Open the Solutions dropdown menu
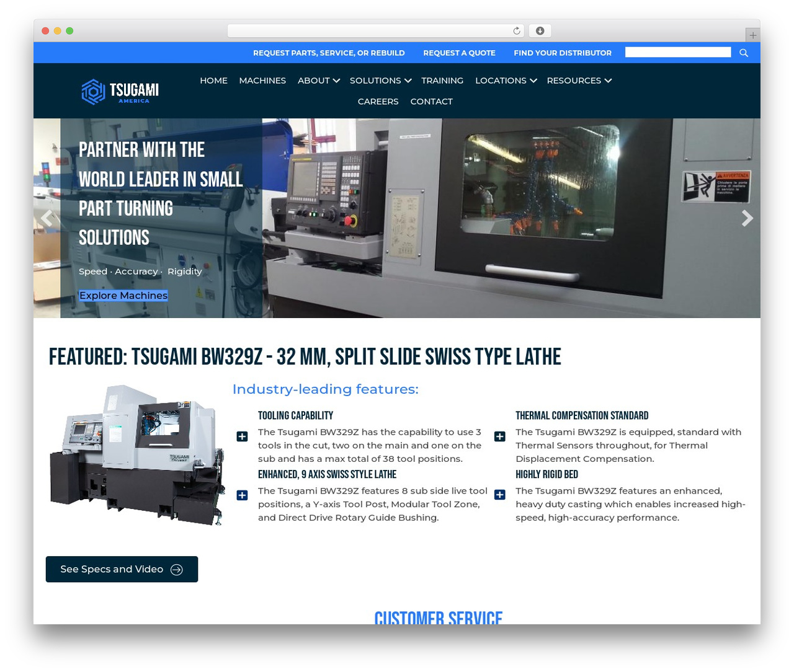 [380, 81]
